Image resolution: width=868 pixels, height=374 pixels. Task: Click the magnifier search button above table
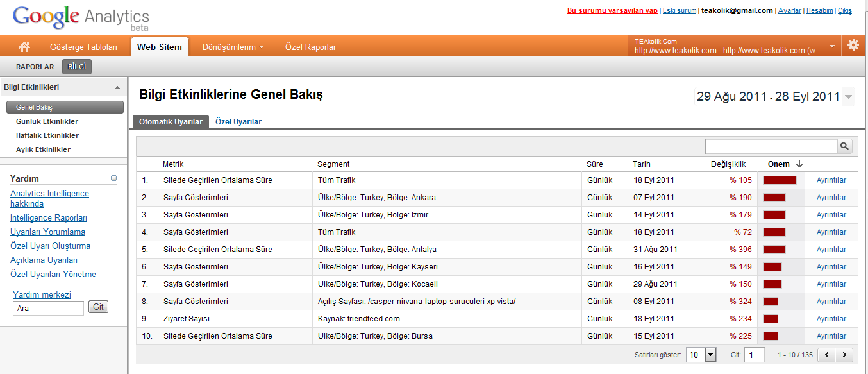[845, 146]
